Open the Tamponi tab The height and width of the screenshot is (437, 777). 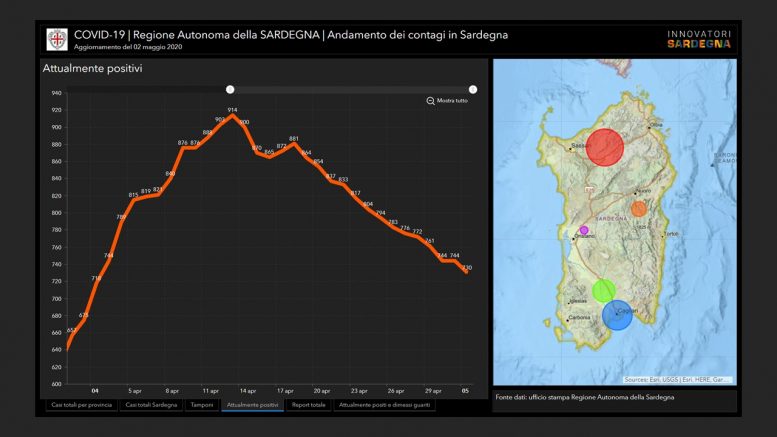(x=202, y=405)
